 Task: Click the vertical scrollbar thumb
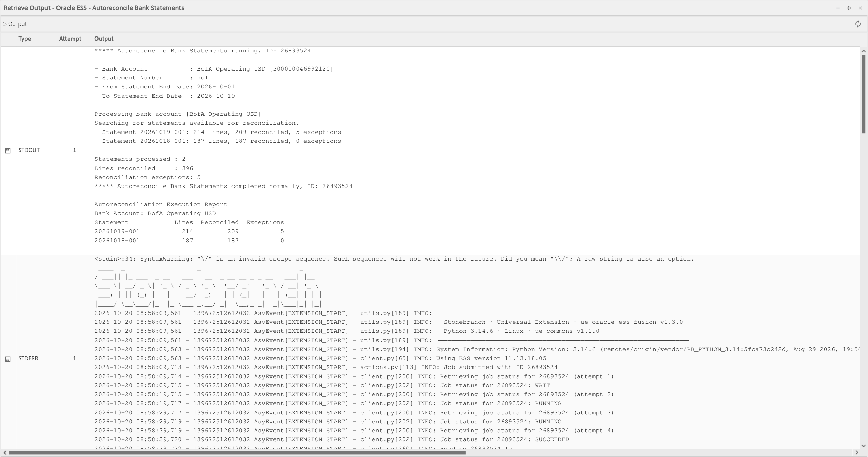pos(864,94)
